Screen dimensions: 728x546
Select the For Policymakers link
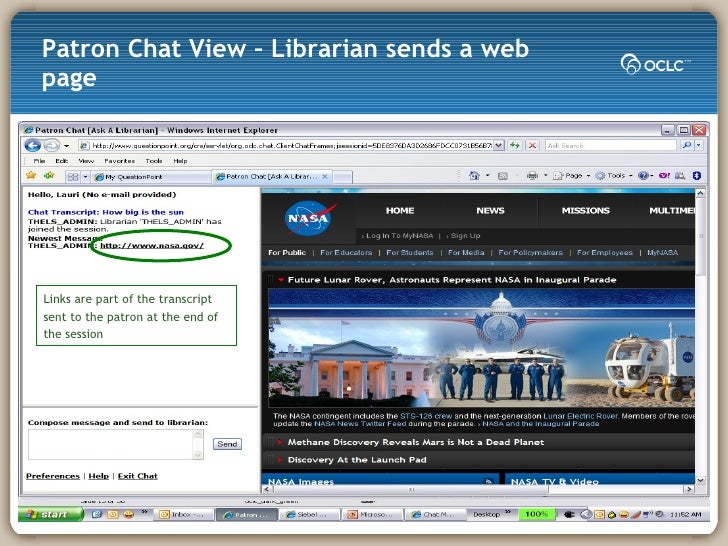(x=530, y=253)
